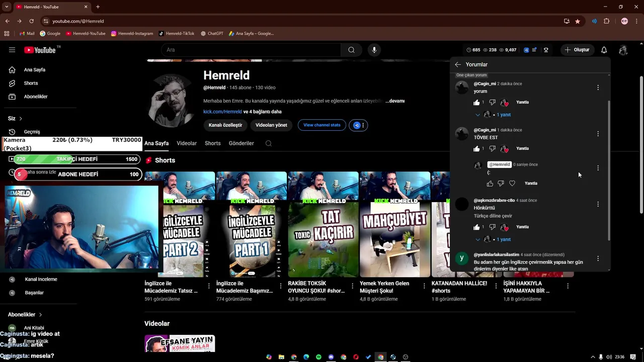Viewport: 644px width, 362px height.
Task: Open the YouTube hamburger guide menu
Action: (12, 50)
